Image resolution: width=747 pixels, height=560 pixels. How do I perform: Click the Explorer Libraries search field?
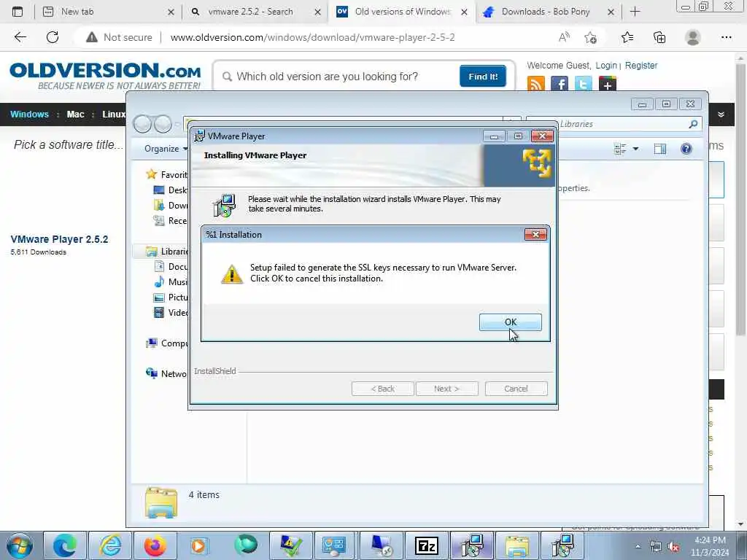click(614, 124)
